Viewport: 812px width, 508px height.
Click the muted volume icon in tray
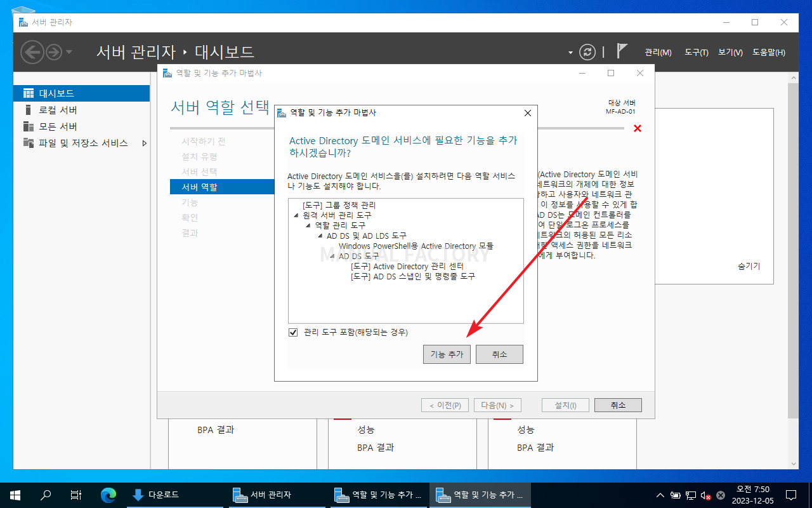(x=705, y=495)
